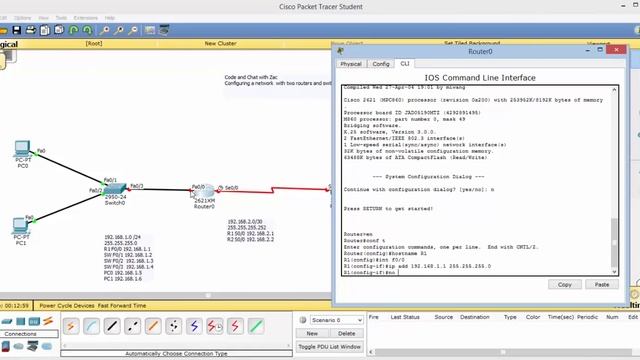The width and height of the screenshot is (640, 360).
Task: Click the 192.168.1.0 /24 note text
Action: click(122, 237)
